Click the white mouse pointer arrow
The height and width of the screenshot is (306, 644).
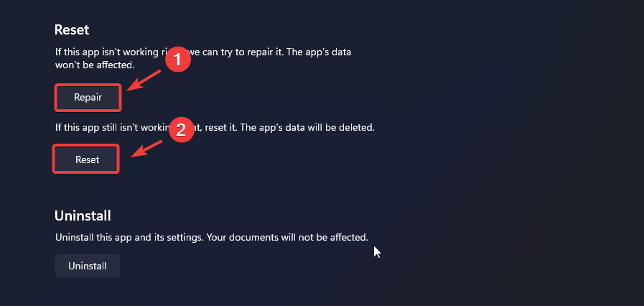pos(377,251)
